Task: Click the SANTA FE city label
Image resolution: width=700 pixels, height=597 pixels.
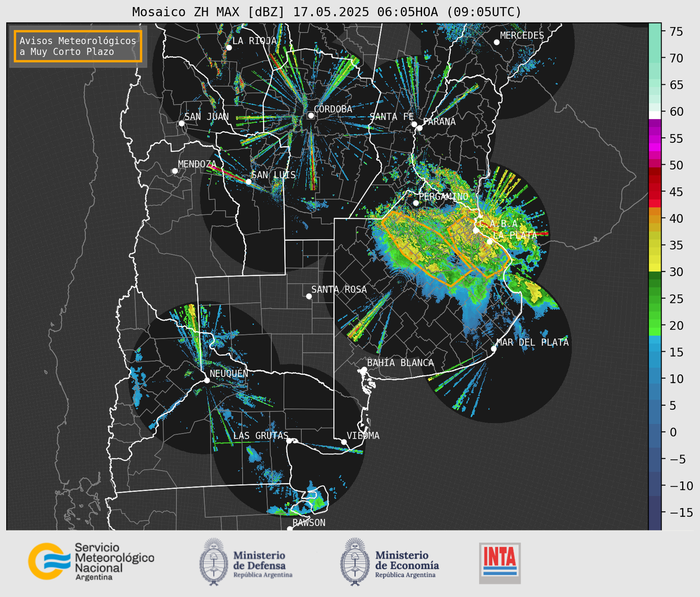Action: (x=392, y=117)
